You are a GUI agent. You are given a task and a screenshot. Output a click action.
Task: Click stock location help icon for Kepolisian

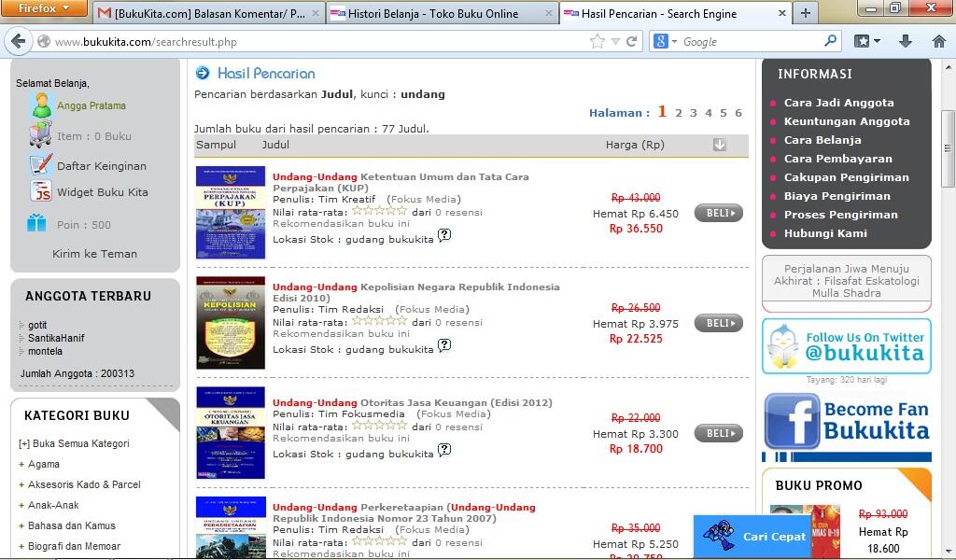[x=444, y=345]
